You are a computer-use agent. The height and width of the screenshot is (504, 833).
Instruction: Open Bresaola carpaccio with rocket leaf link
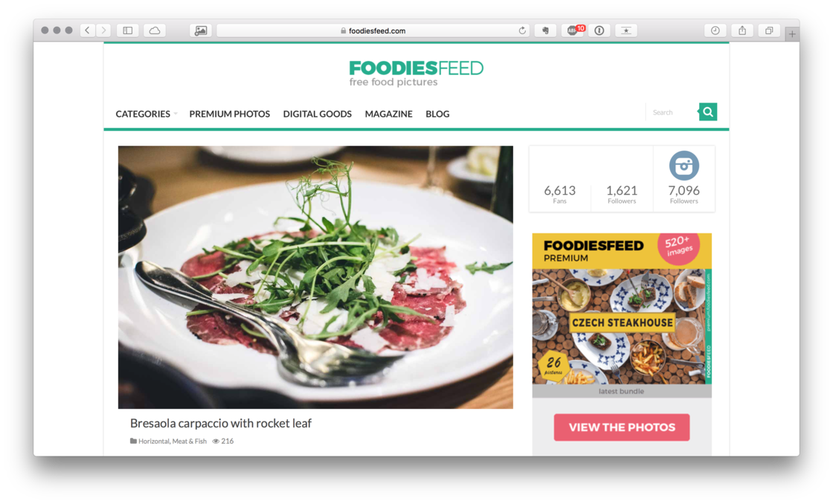point(220,423)
